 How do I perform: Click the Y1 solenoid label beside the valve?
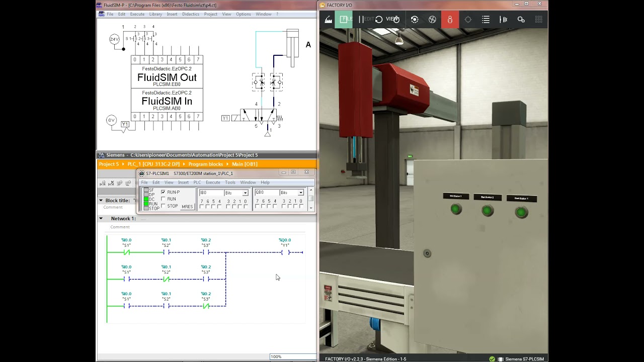click(x=225, y=118)
